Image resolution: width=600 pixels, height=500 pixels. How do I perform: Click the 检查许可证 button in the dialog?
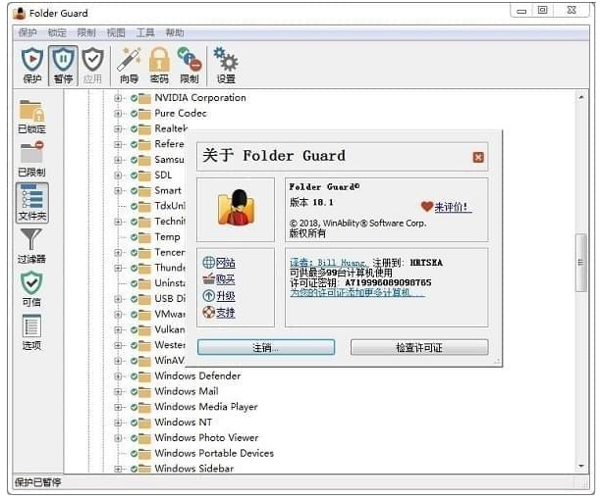tap(419, 348)
